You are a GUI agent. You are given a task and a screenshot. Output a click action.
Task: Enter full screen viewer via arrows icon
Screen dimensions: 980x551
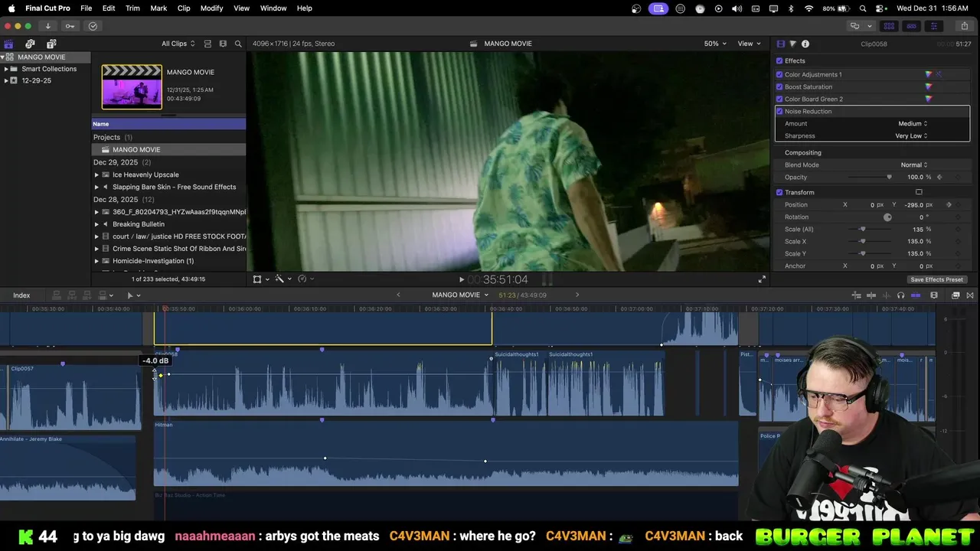point(762,279)
